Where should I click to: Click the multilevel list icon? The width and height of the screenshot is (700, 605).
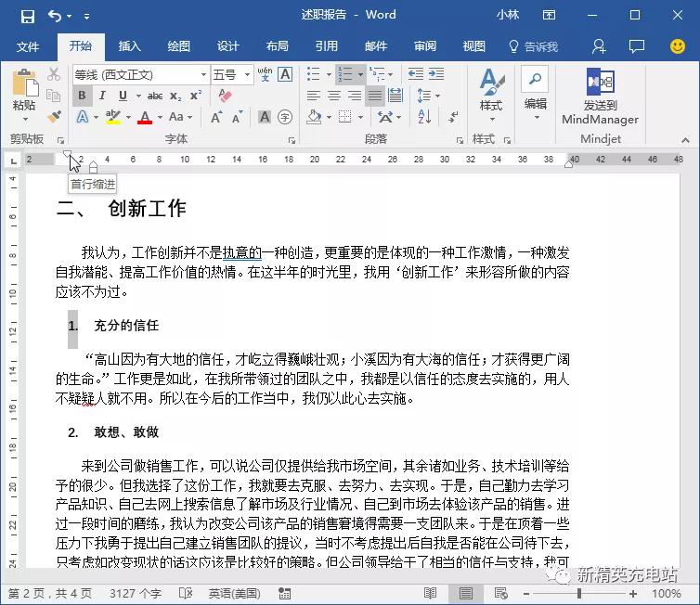click(377, 74)
